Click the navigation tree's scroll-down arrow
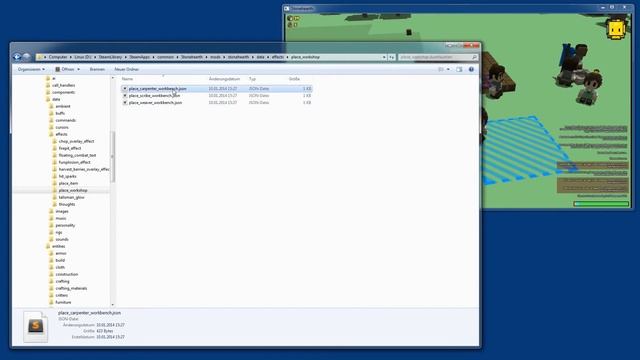 pos(113,304)
